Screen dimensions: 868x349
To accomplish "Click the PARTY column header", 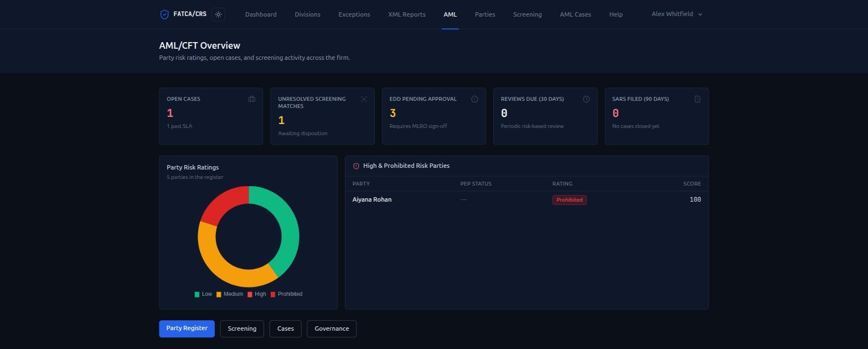I will (x=361, y=184).
